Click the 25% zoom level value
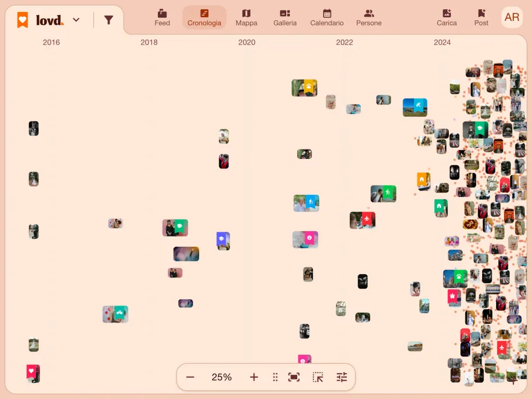The image size is (532, 399). click(221, 377)
